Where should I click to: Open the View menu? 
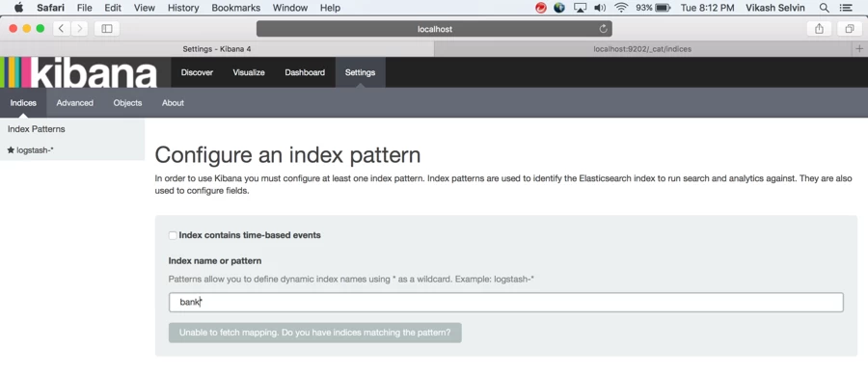pyautogui.click(x=145, y=8)
